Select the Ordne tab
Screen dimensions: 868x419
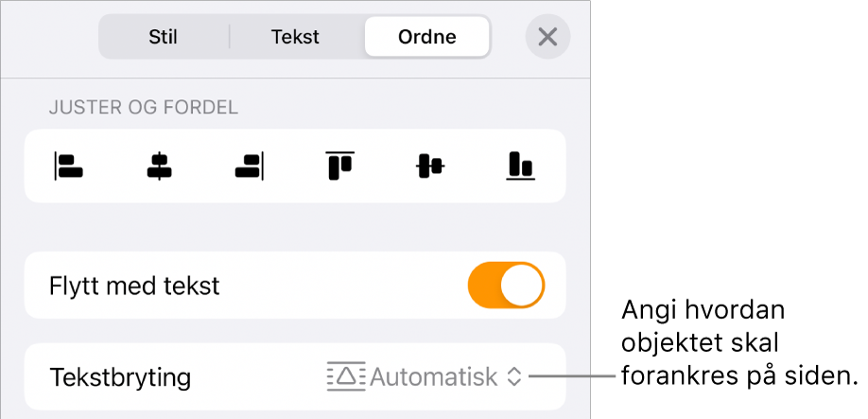(426, 37)
